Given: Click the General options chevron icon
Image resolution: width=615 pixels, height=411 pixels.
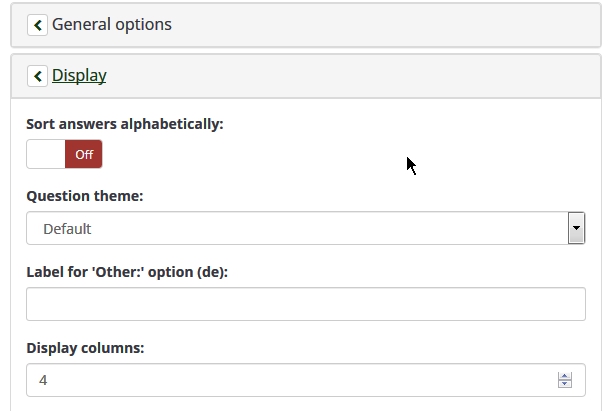Looking at the screenshot, I should (x=37, y=25).
